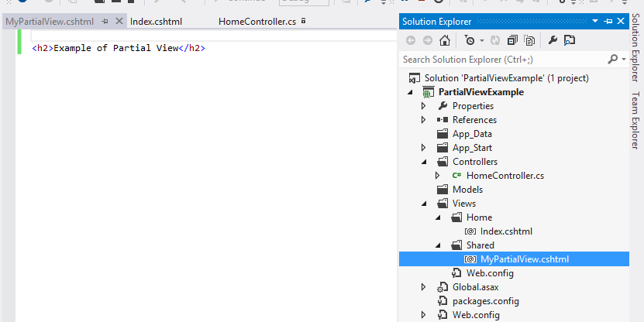Expand the Global.asax node
Screen dimensions: 644x322
[424, 287]
